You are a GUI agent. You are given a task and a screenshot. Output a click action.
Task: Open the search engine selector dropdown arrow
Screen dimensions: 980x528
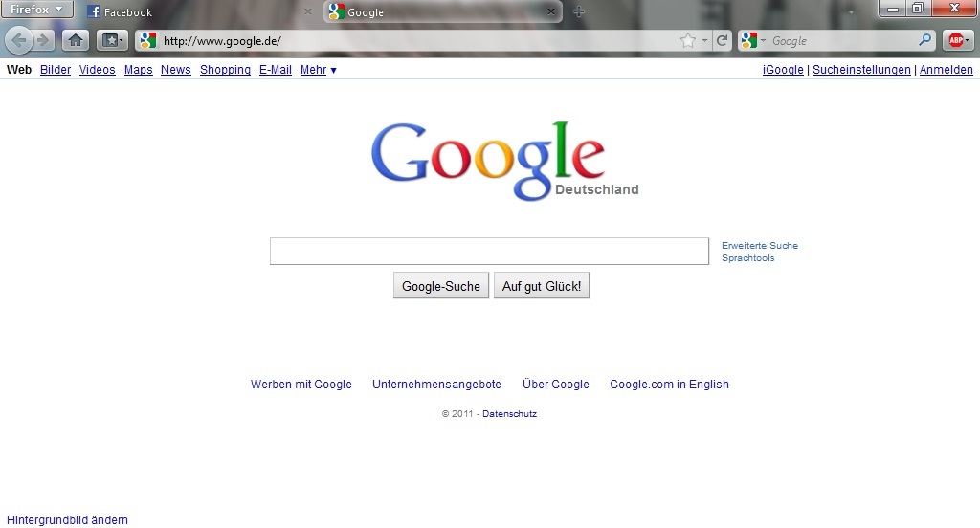(x=763, y=40)
